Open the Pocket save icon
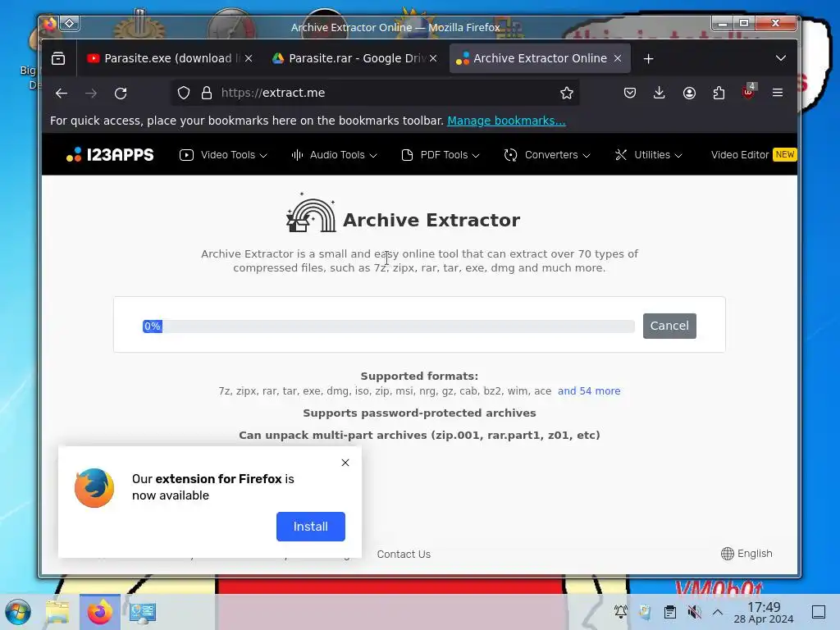This screenshot has height=630, width=840. (x=629, y=94)
